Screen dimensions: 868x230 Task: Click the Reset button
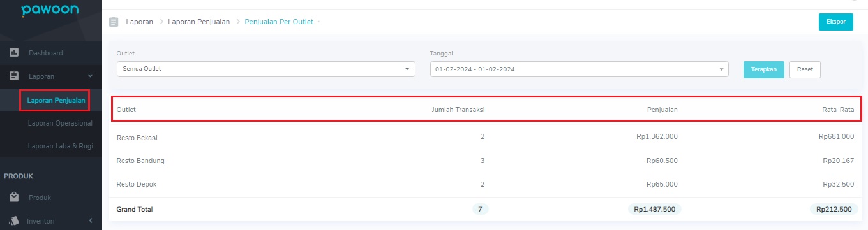tap(805, 69)
